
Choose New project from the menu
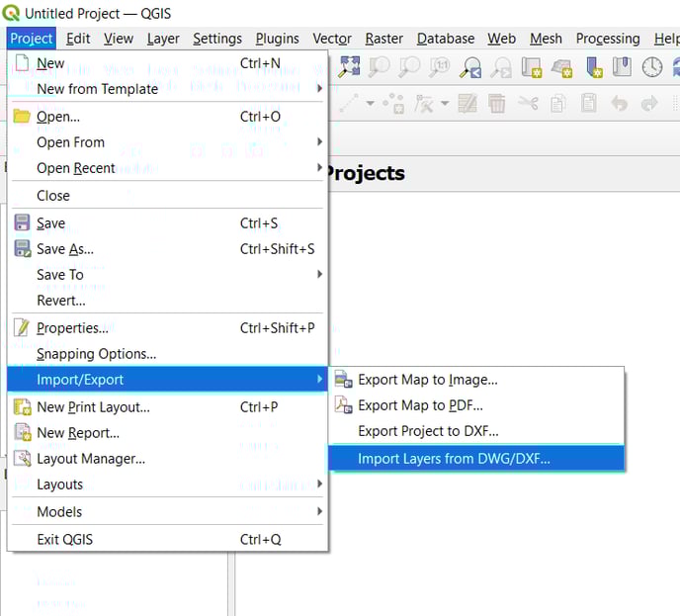click(x=167, y=63)
